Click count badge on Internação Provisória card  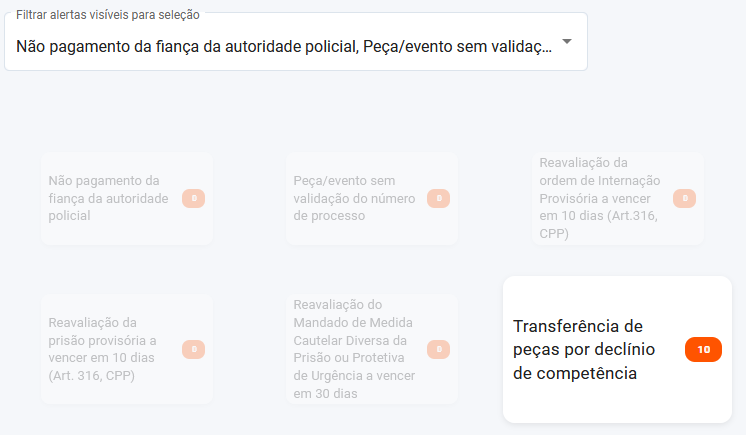click(x=684, y=198)
